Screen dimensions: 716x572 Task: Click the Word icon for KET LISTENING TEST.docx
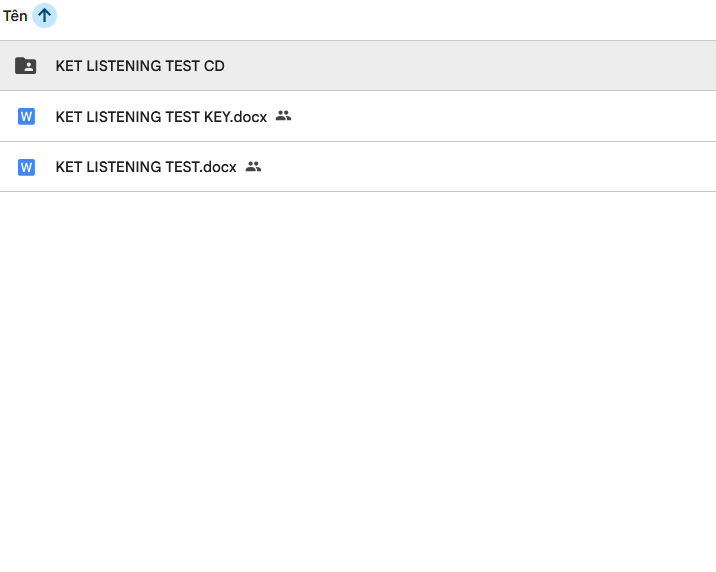[26, 167]
